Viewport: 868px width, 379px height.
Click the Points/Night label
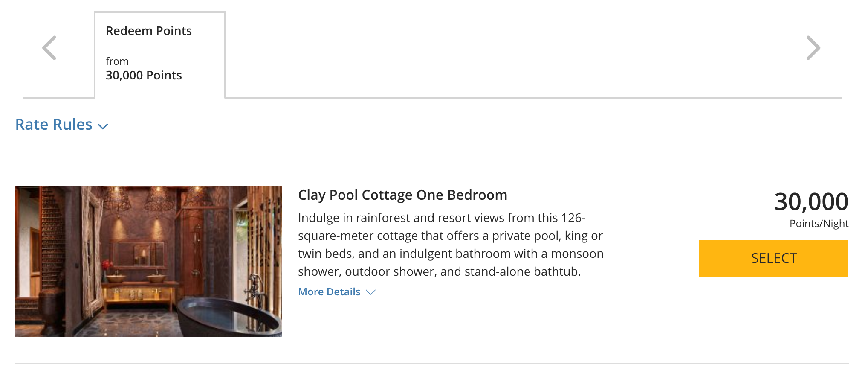pos(819,224)
